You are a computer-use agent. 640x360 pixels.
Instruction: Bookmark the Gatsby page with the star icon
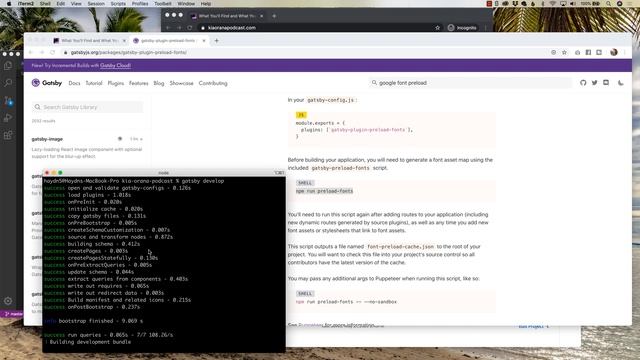(564, 52)
